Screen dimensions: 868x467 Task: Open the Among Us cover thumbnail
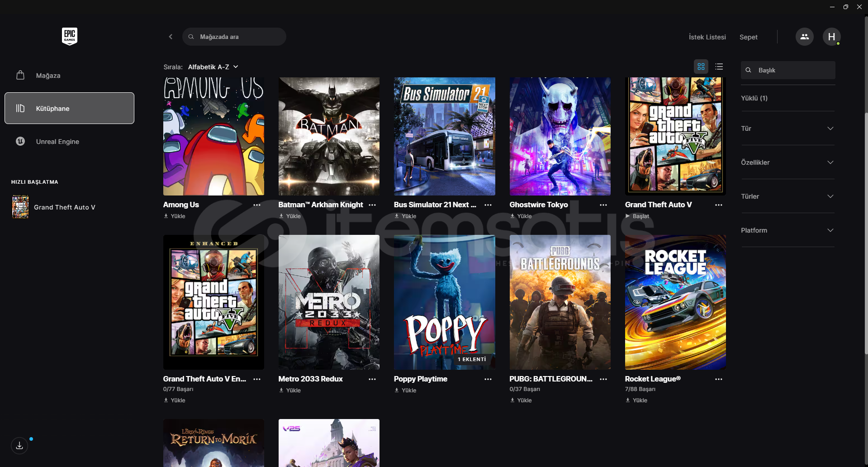tap(213, 136)
